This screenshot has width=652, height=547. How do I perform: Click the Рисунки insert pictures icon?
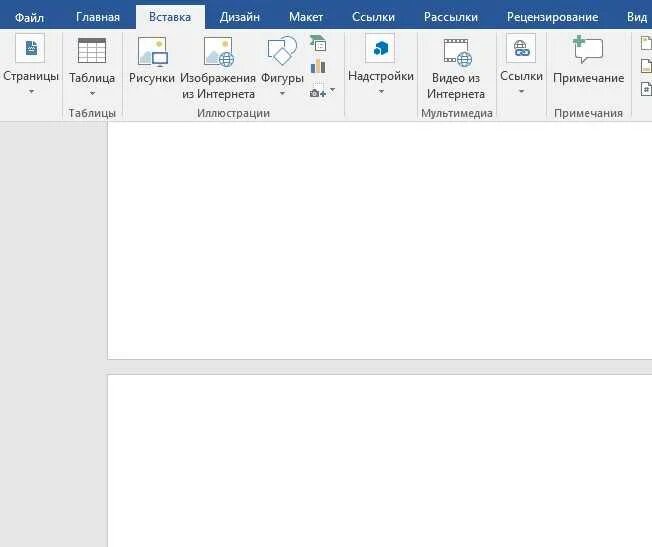pyautogui.click(x=153, y=52)
